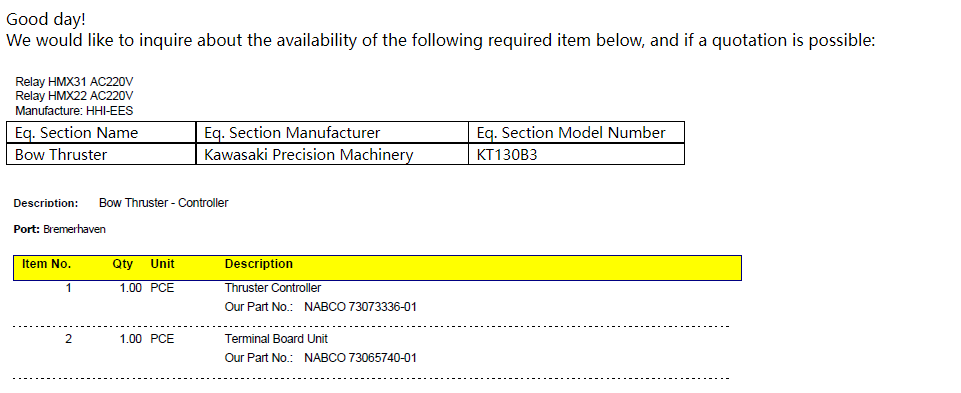Click the Manufacture: HHI-EES text
The width and height of the screenshot is (961, 393).
(x=74, y=111)
